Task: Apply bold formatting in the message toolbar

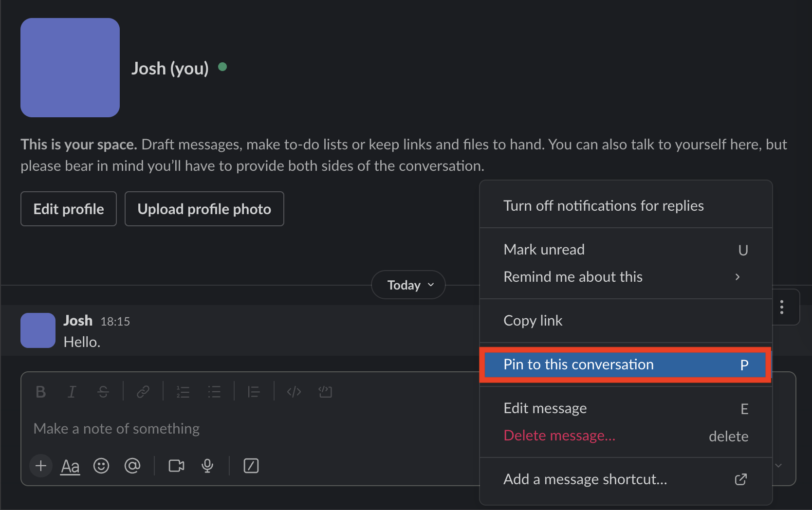Action: [x=40, y=391]
